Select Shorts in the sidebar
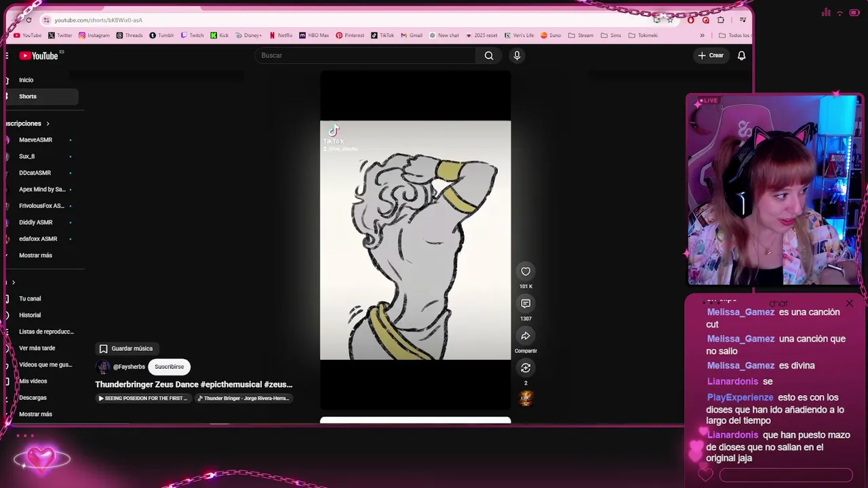 [x=42, y=96]
